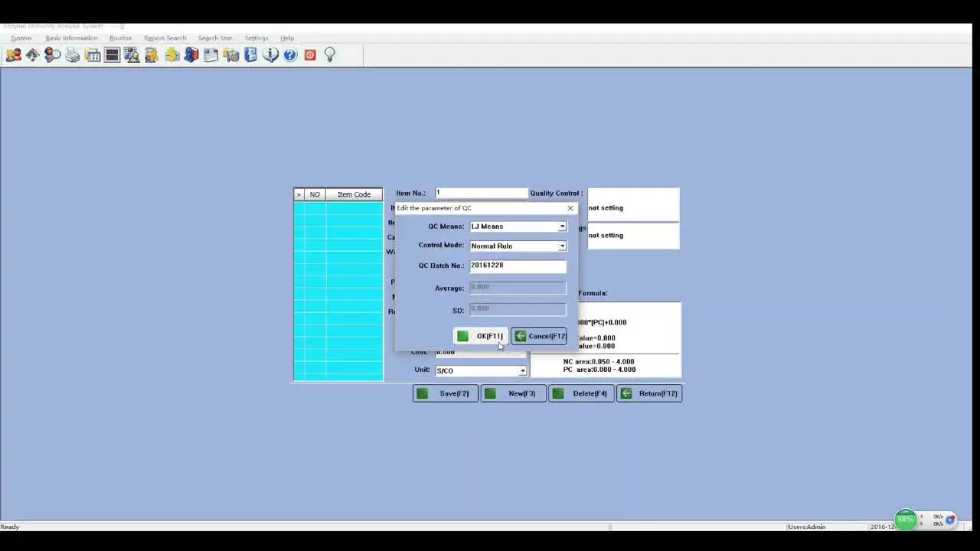The image size is (980, 551).
Task: Open the Settings menu
Action: 256,38
